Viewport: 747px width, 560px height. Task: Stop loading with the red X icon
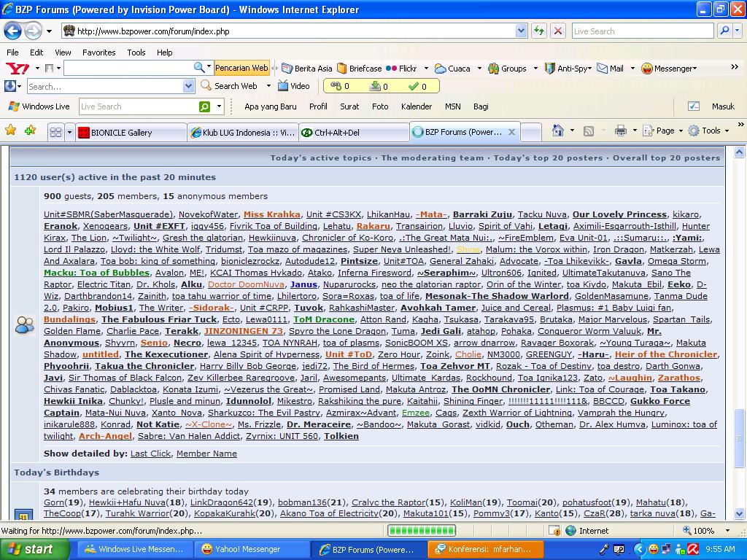coord(558,31)
